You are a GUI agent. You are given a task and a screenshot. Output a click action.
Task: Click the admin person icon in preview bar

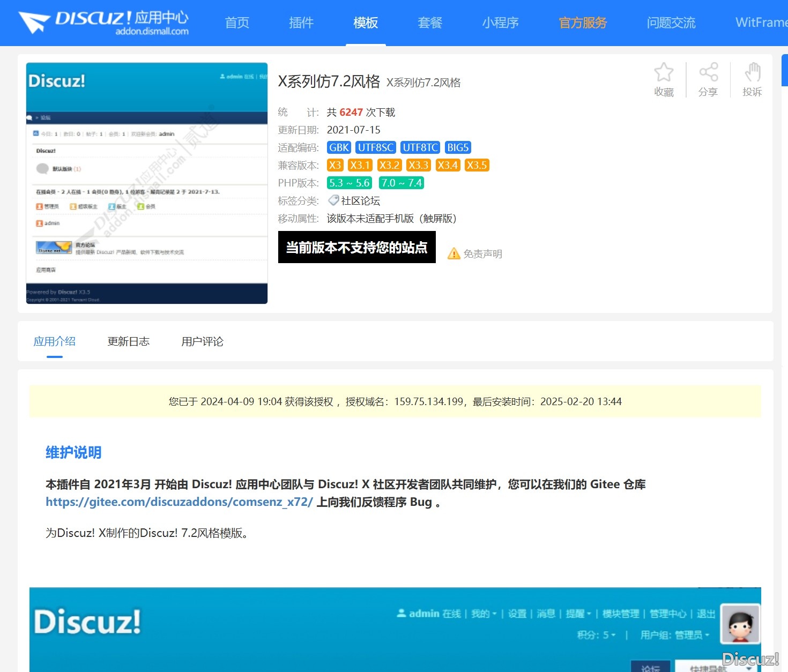(222, 77)
